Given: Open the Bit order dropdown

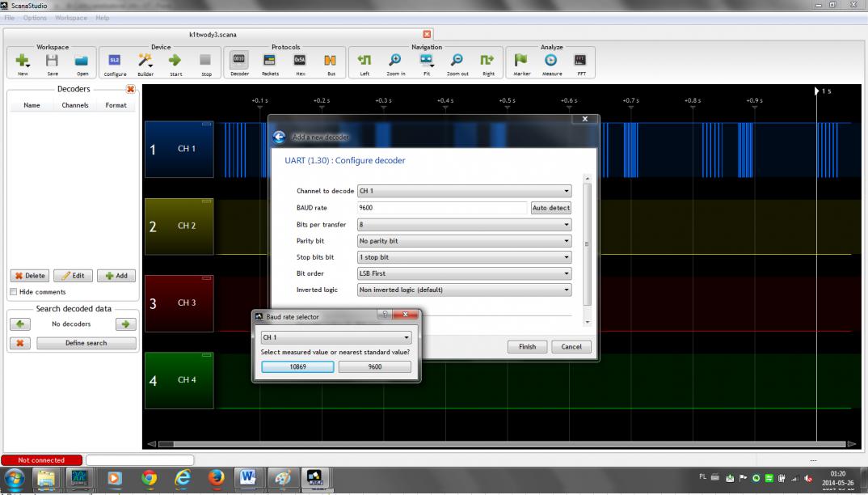Looking at the screenshot, I should point(465,273).
